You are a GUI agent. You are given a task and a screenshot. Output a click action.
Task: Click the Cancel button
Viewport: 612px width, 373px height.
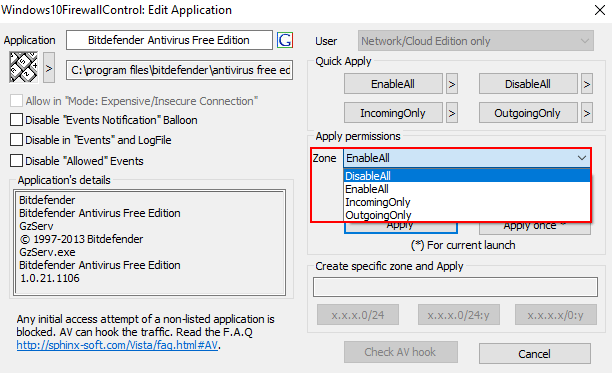[535, 353]
